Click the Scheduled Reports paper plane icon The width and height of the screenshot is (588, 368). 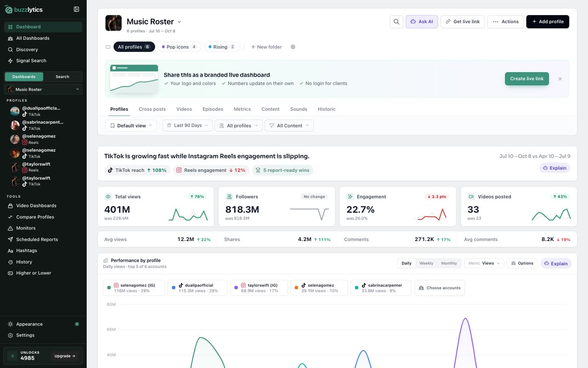[x=10, y=239]
